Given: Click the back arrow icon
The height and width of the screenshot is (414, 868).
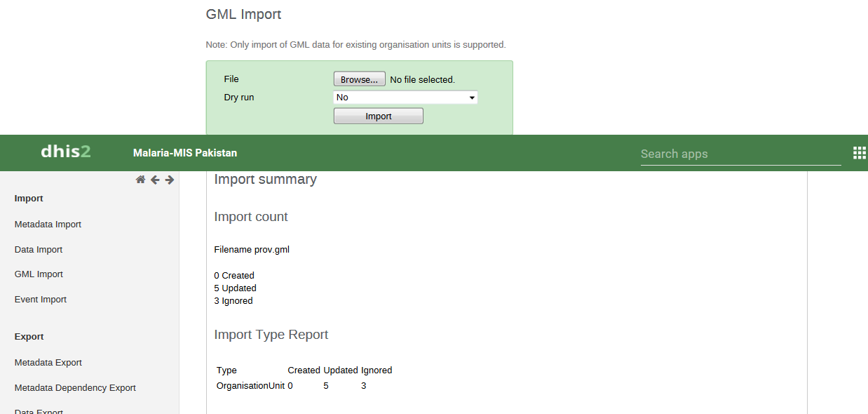Looking at the screenshot, I should coord(155,180).
